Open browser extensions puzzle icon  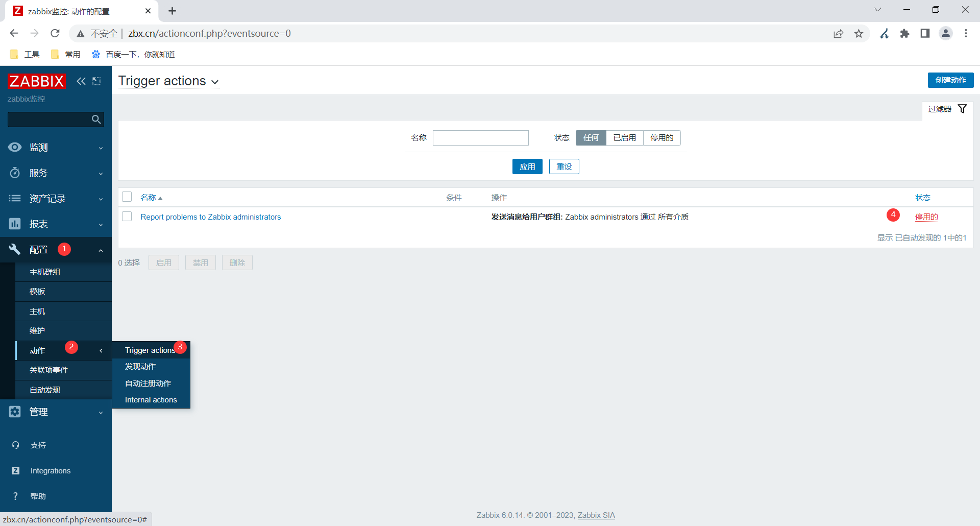pos(905,34)
